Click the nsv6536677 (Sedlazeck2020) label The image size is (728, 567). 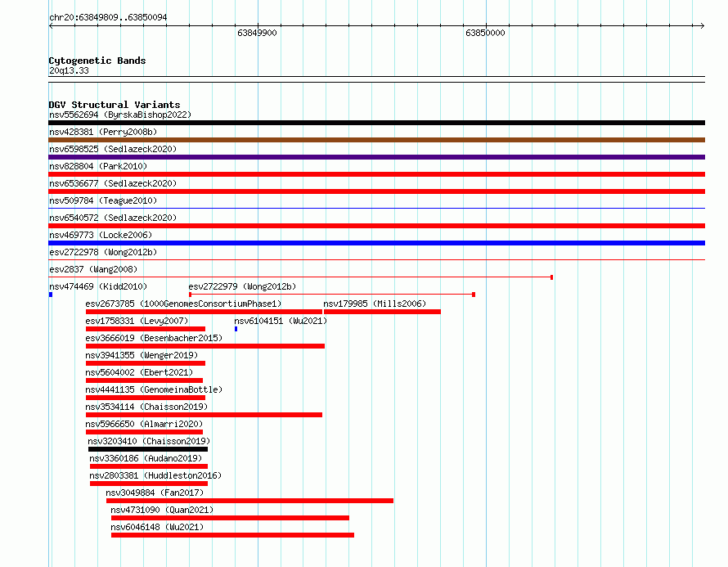point(113,183)
